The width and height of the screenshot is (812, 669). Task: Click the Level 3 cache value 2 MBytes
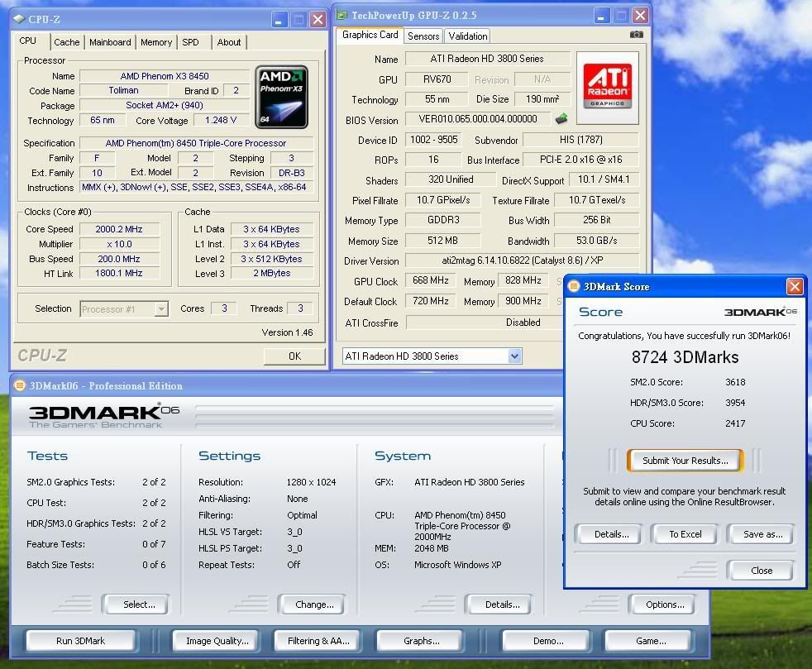tap(272, 273)
